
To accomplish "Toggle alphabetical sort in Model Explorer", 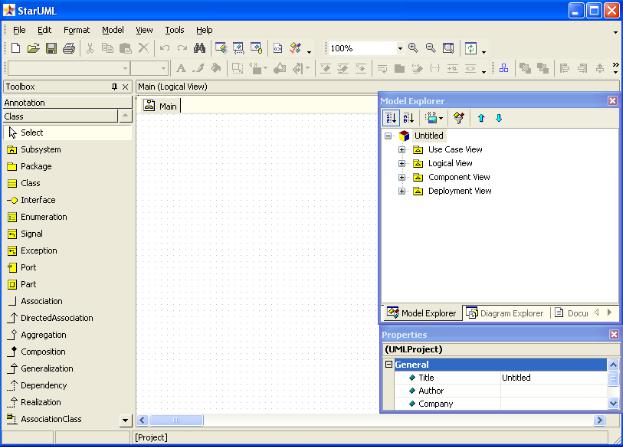I will coord(409,118).
